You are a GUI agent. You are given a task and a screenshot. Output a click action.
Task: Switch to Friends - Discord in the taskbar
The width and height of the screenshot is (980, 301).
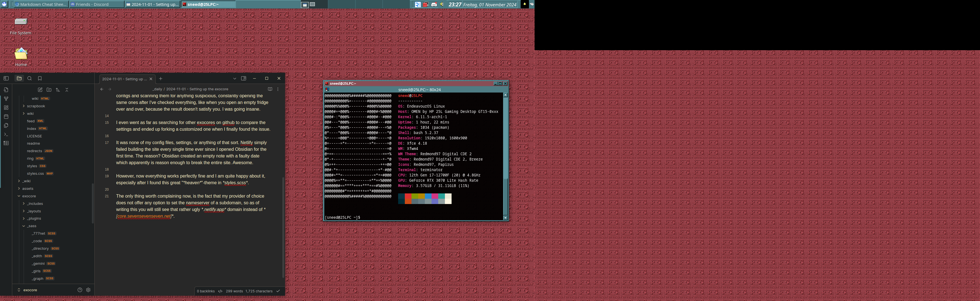(x=97, y=4)
